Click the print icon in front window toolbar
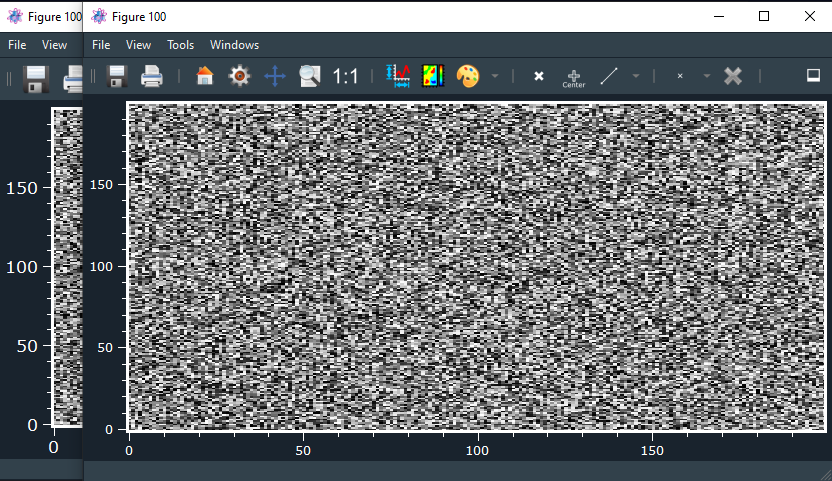Image resolution: width=832 pixels, height=481 pixels. pos(152,76)
